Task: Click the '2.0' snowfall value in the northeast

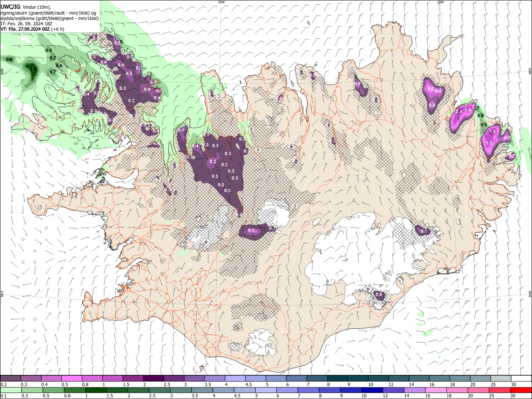Action: [x=459, y=111]
